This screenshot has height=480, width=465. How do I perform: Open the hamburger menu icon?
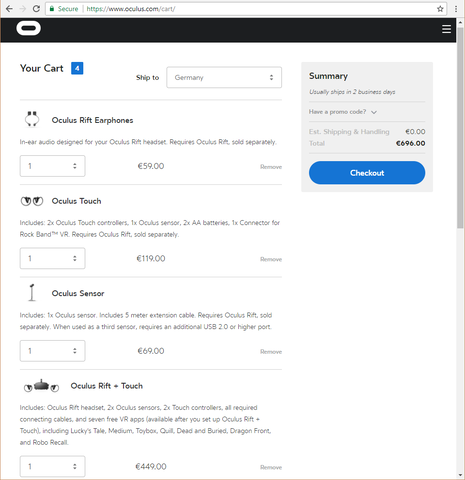coord(446,29)
